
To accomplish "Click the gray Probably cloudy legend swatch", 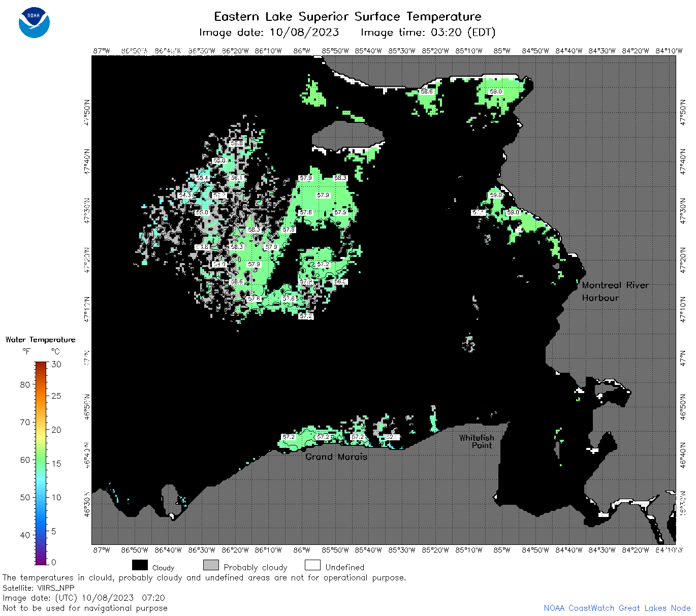I will (x=211, y=565).
